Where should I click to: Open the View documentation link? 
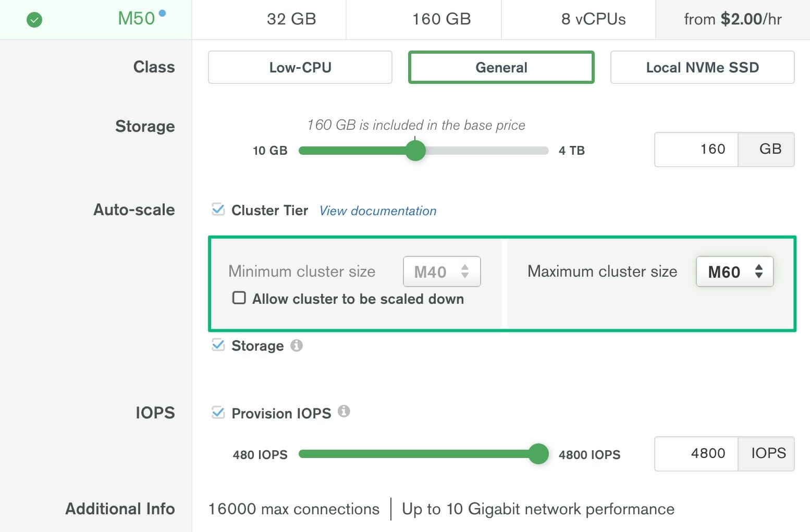(378, 211)
